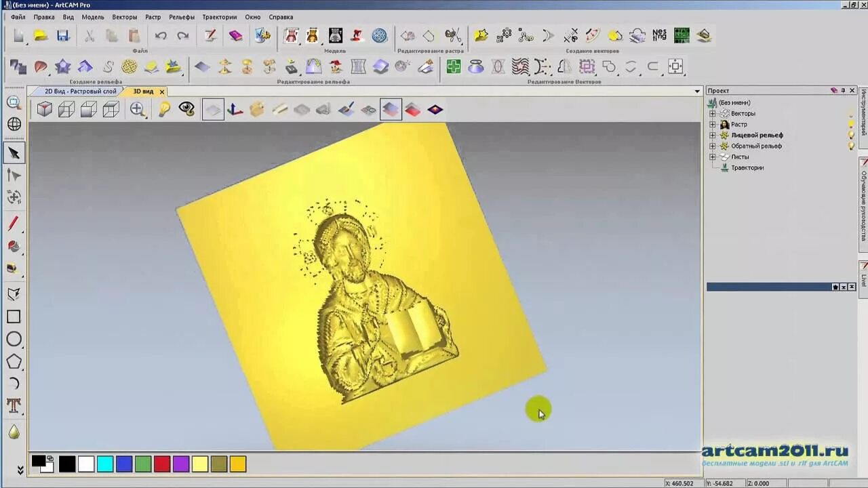This screenshot has height=488, width=868.
Task: Choose the purple star relief creation tool
Action: point(63,66)
